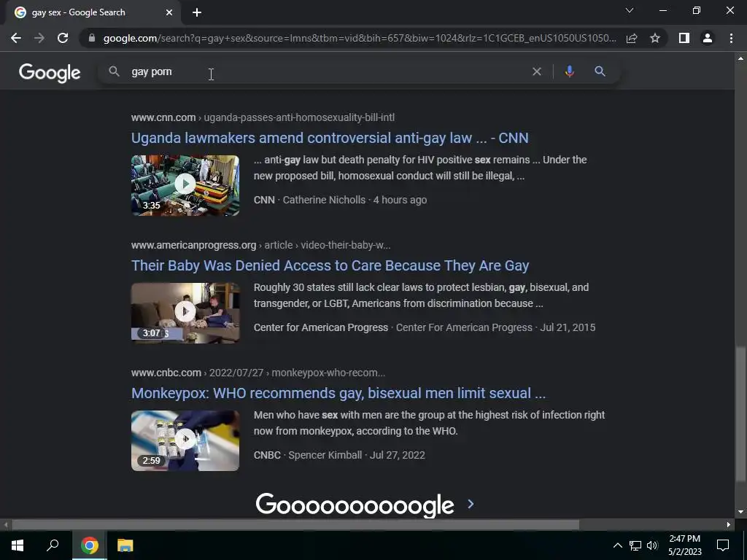This screenshot has width=747, height=560.
Task: Click the www.cnn.com result URL
Action: (263, 117)
